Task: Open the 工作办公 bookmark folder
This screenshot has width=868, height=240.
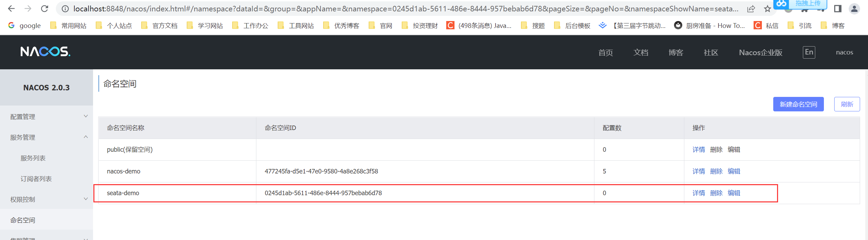Action: [x=250, y=26]
